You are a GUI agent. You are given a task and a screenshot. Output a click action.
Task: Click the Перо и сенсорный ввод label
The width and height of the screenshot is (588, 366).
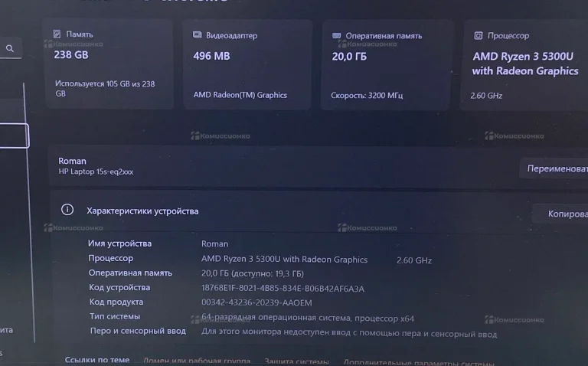click(138, 331)
